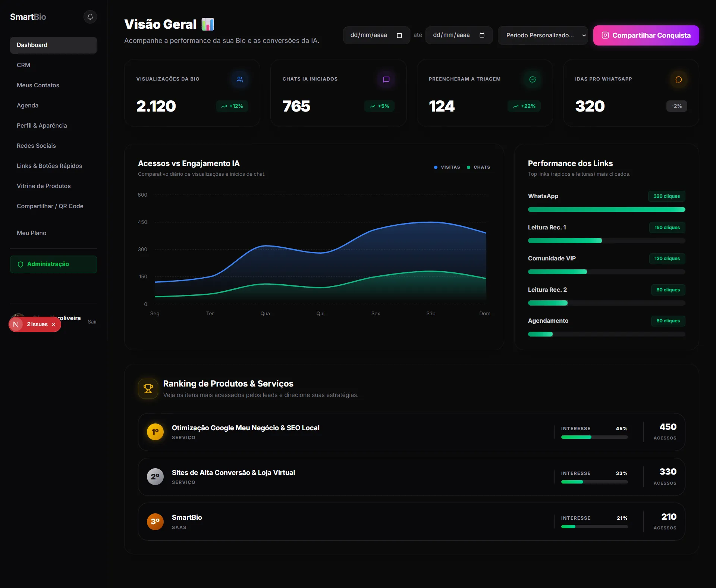Click the end date input field
716x588 pixels.
pyautogui.click(x=459, y=35)
